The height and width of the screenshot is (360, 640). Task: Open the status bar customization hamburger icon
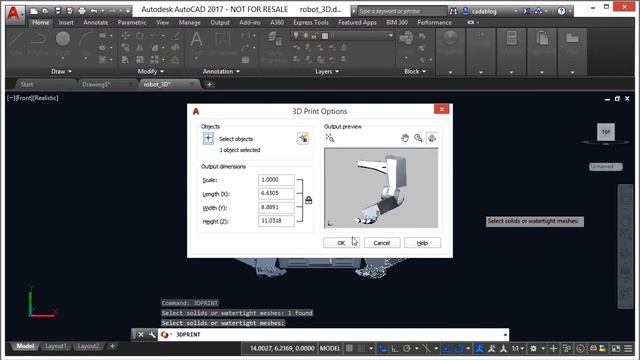click(628, 349)
